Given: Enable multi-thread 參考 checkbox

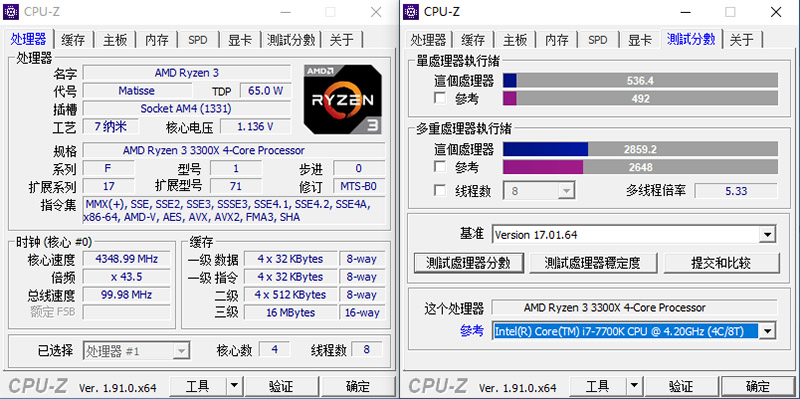Looking at the screenshot, I should 440,167.
